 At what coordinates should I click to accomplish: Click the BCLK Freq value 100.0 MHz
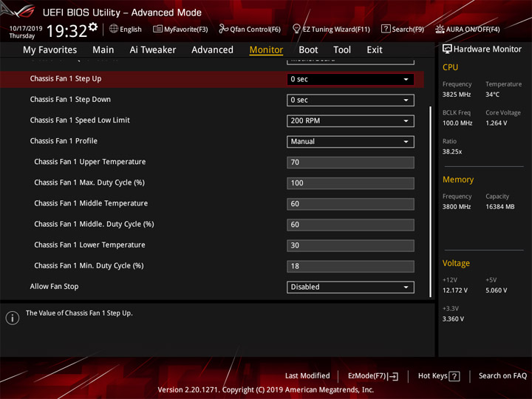tap(457, 123)
